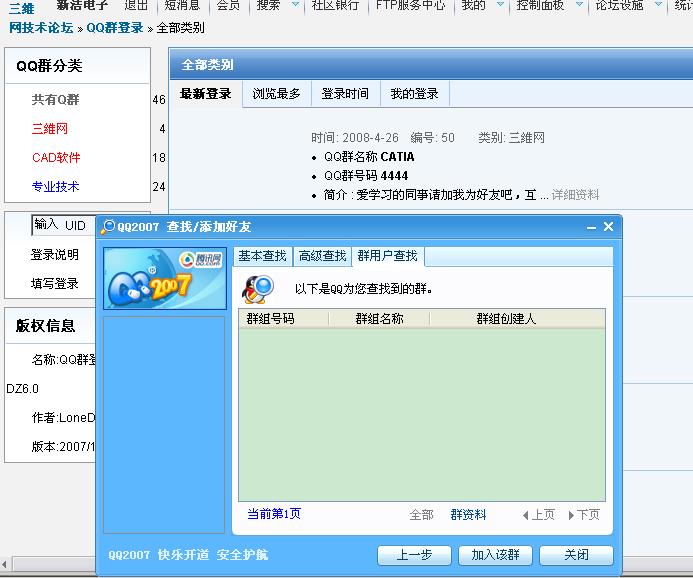Open 登录说明 link
The width and height of the screenshot is (693, 578).
55,255
